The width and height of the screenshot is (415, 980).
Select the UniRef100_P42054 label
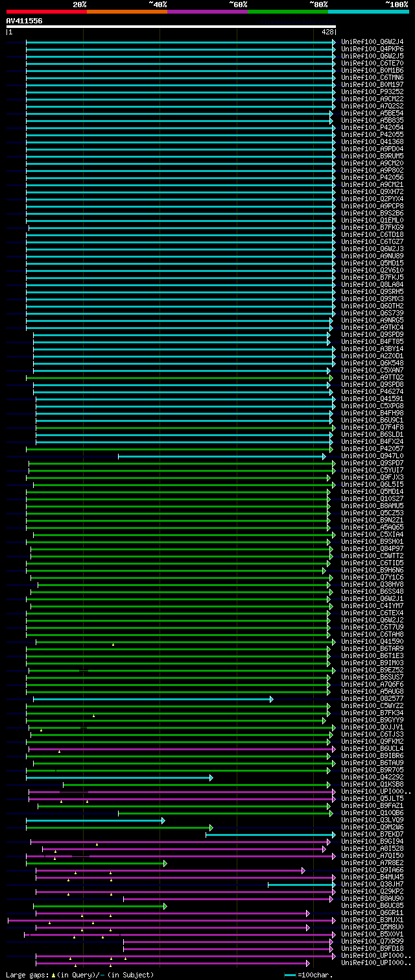(x=372, y=128)
